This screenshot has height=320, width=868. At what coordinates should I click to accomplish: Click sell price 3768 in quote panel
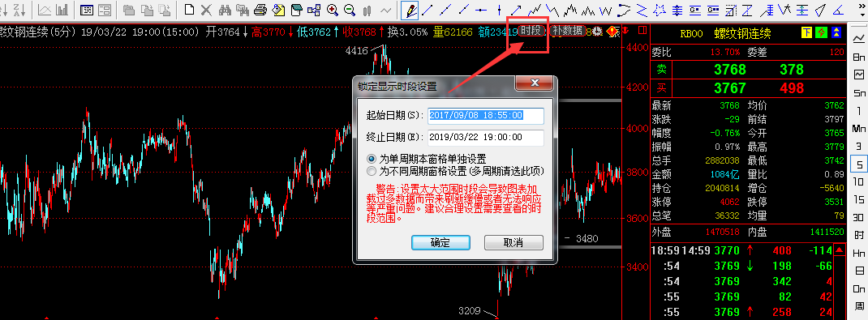click(729, 70)
